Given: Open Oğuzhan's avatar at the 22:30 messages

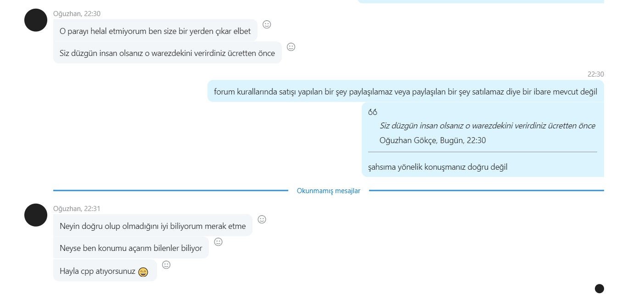Looking at the screenshot, I should [36, 20].
